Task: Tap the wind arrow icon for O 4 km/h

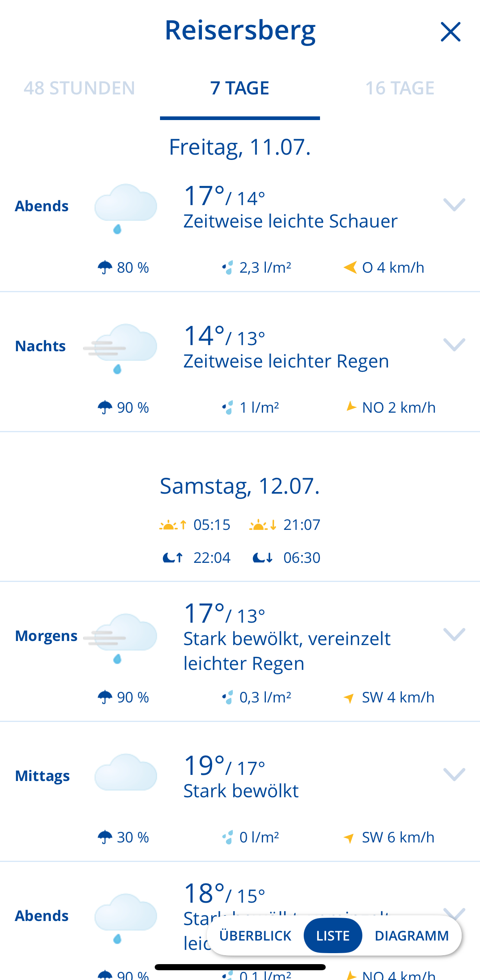Action: pos(350,267)
